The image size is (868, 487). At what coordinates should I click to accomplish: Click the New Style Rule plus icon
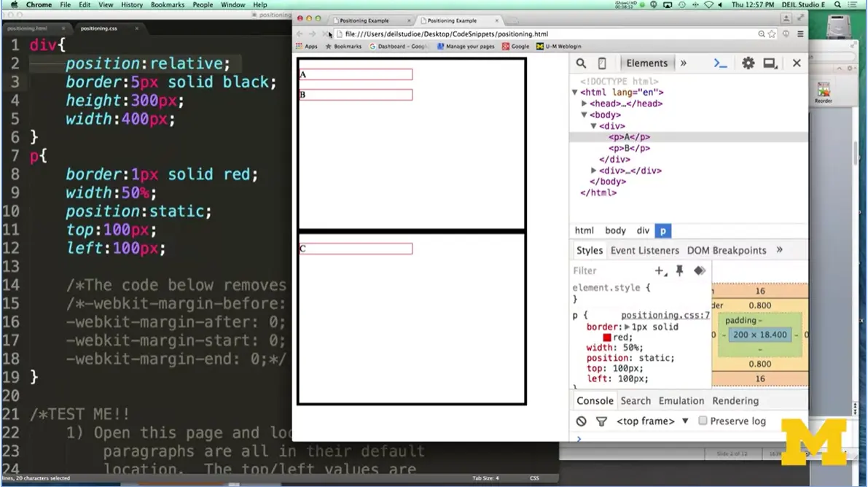click(x=660, y=270)
